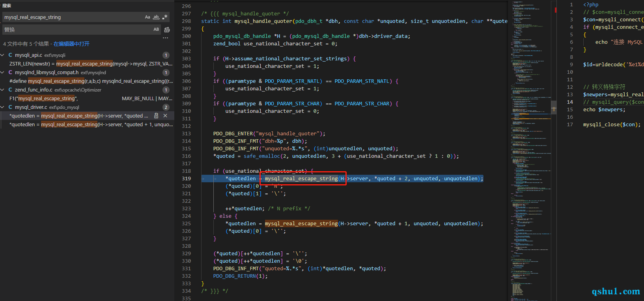Enable Use Regular Expression search
The image size is (644, 301).
[165, 17]
